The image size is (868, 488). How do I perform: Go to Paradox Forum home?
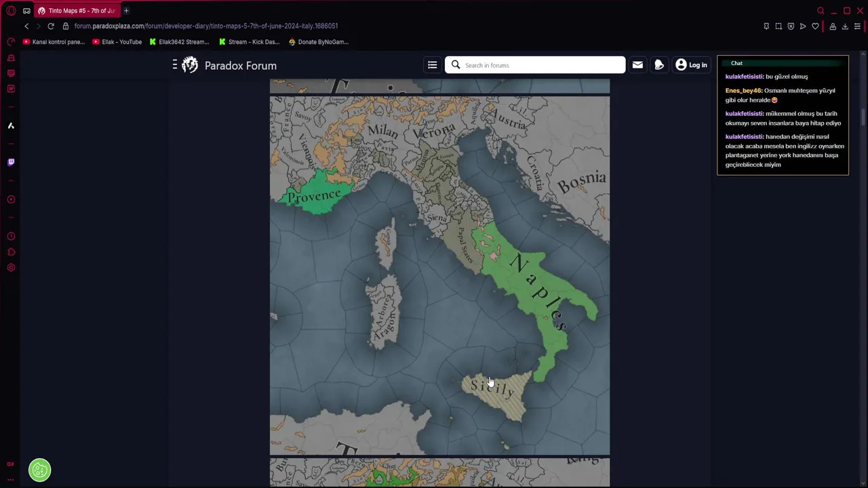pyautogui.click(x=229, y=65)
